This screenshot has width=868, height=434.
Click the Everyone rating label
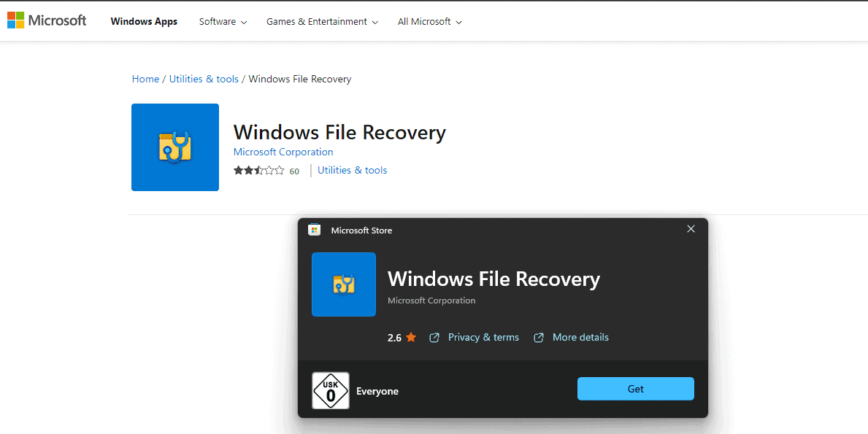tap(377, 392)
